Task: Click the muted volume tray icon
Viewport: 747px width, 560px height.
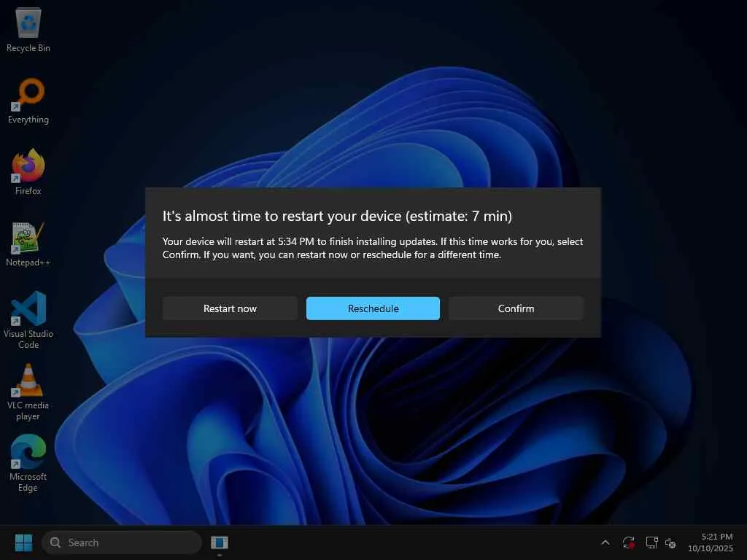Action: (x=671, y=542)
